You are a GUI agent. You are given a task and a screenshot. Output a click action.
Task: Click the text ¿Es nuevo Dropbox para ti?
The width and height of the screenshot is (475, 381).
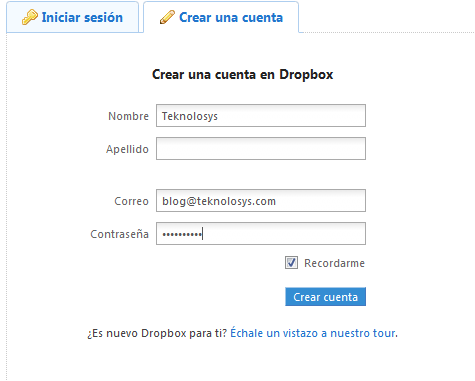pos(157,333)
